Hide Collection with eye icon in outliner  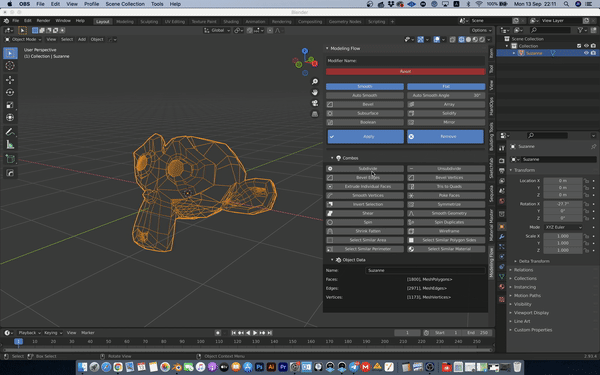[x=586, y=46]
